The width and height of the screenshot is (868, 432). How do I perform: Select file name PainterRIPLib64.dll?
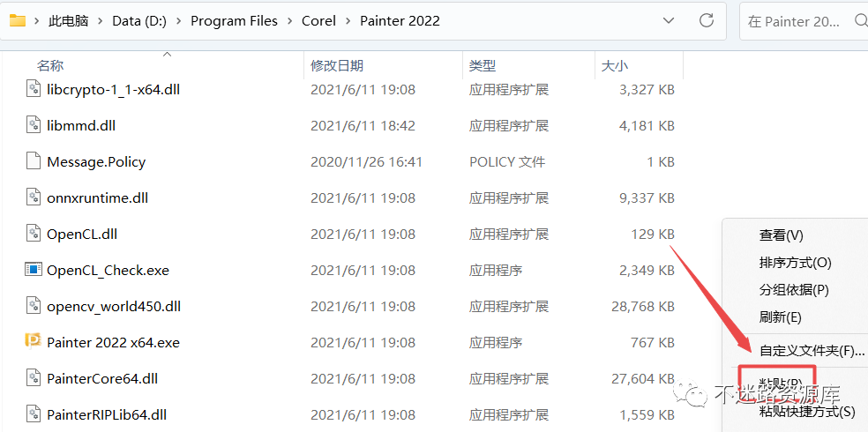pyautogui.click(x=107, y=415)
